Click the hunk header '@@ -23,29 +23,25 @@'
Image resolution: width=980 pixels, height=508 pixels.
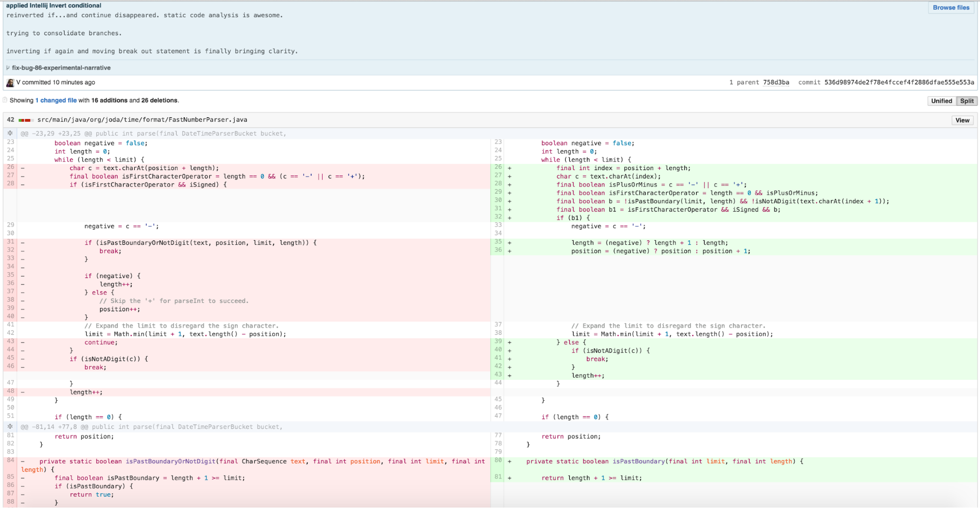(x=56, y=133)
